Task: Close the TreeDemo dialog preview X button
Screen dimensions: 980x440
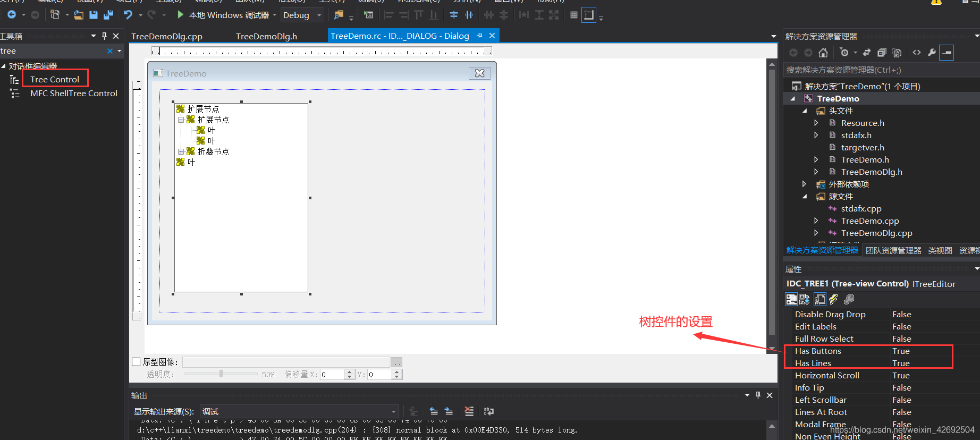Action: point(479,73)
